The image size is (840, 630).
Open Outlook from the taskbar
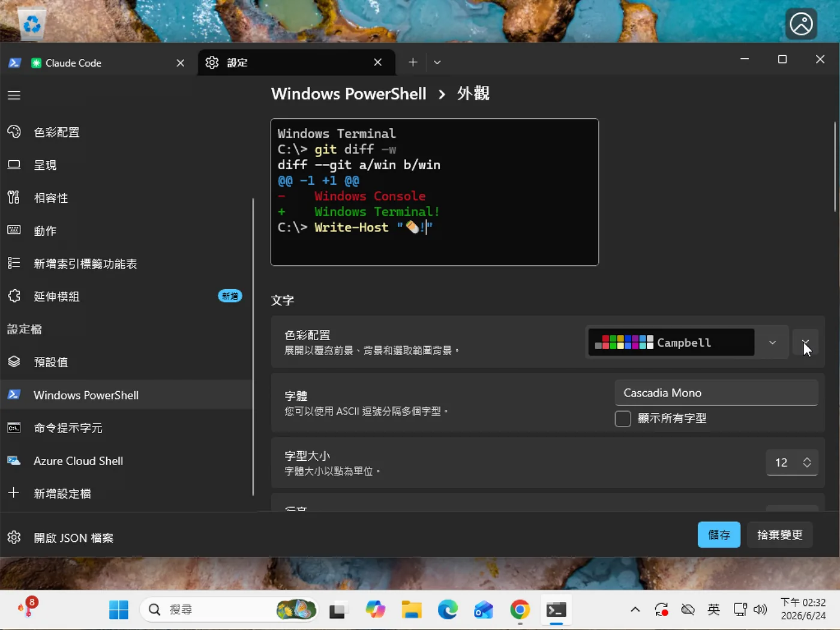click(x=484, y=610)
